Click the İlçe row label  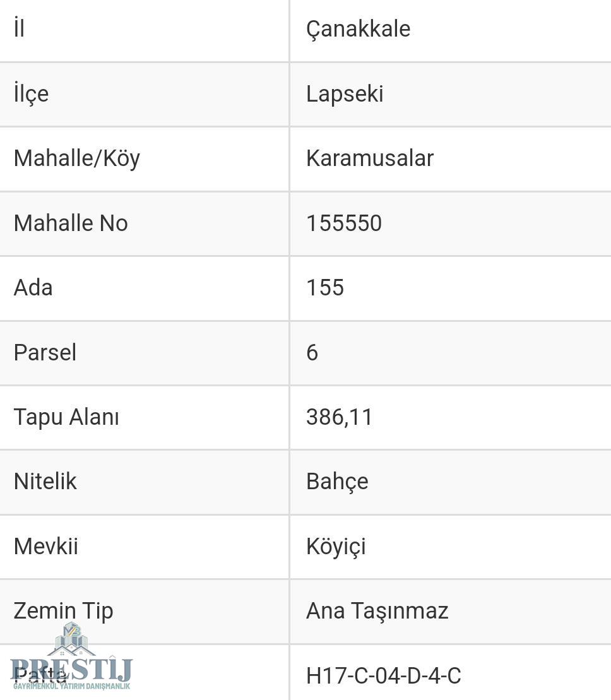click(x=31, y=94)
